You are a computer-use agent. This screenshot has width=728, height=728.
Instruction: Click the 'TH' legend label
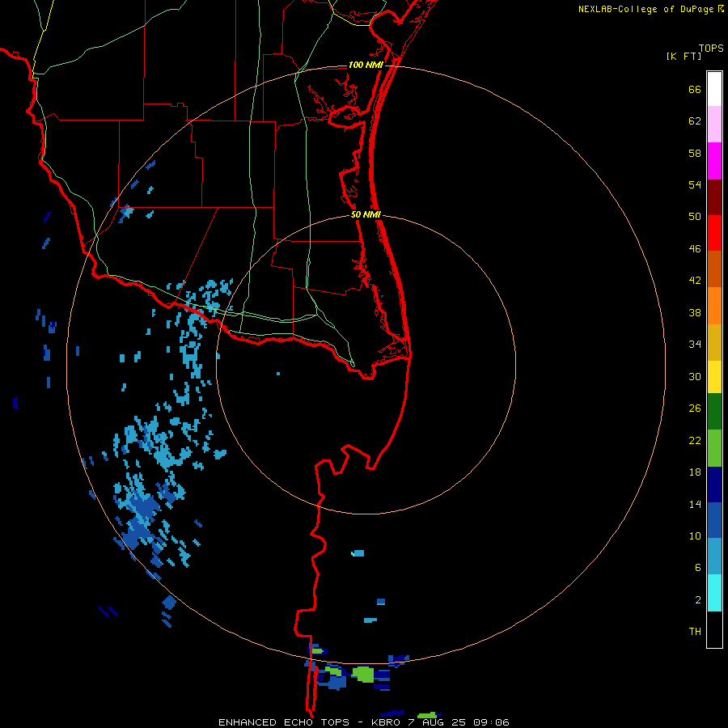click(x=695, y=632)
